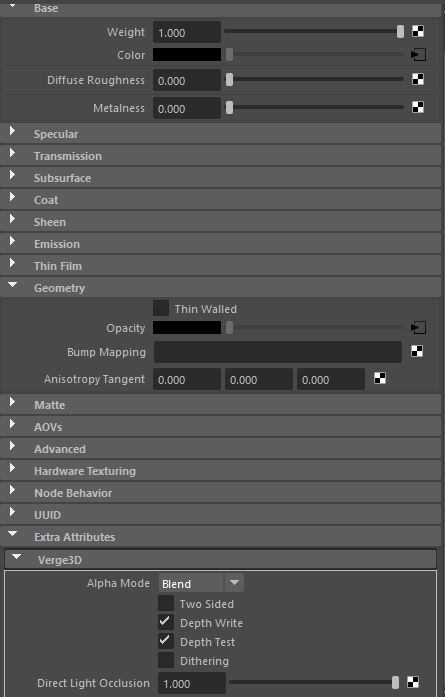Click the Metalness checker map icon
Screen dimensions: 445x697
(x=418, y=107)
